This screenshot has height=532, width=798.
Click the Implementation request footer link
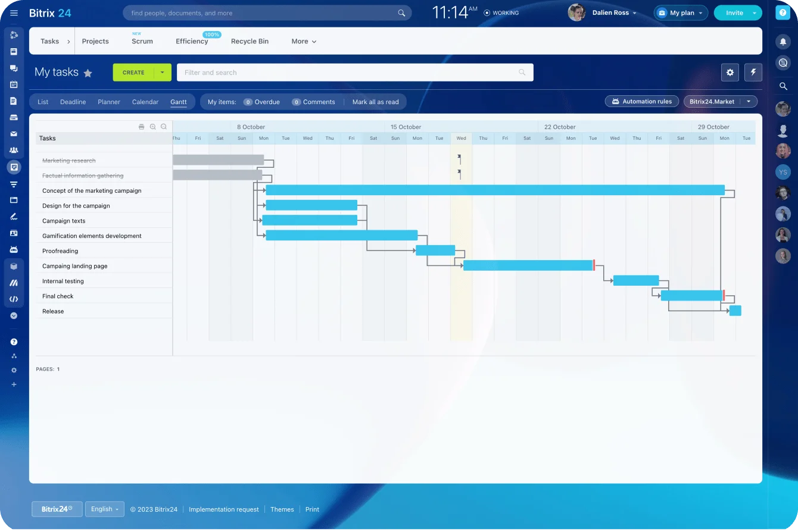pos(224,509)
